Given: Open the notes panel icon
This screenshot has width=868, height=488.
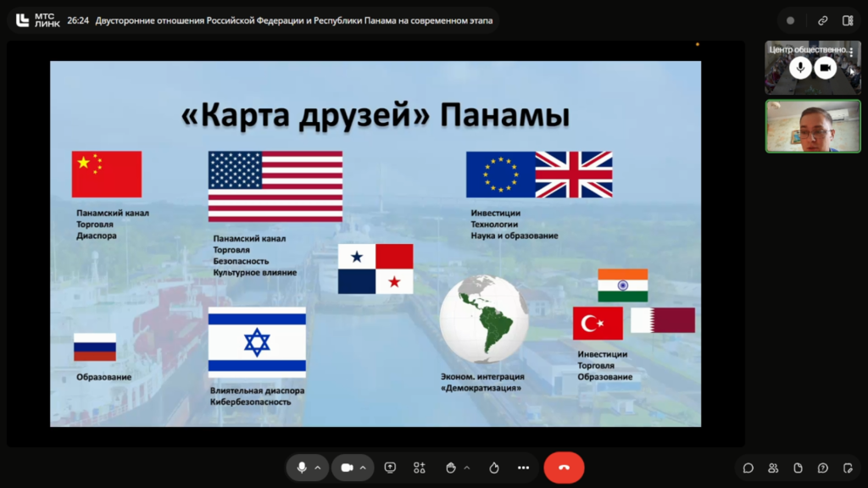Looking at the screenshot, I should tap(848, 468).
